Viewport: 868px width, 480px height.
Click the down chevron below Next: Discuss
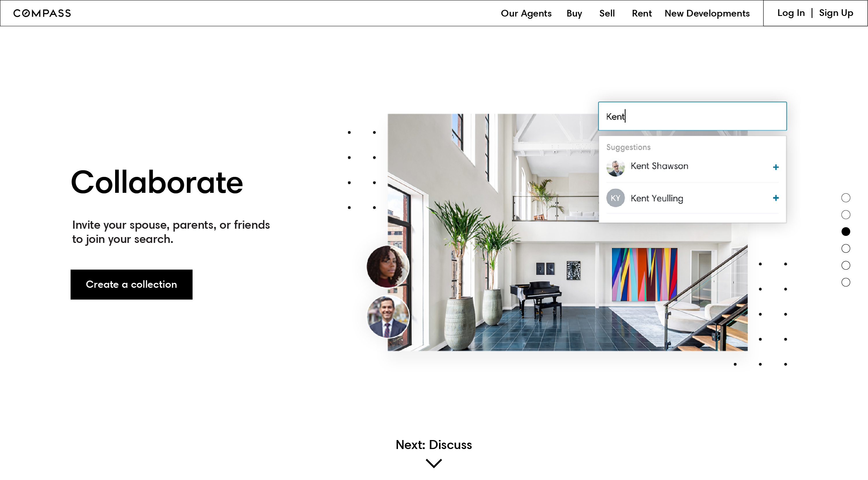(434, 463)
